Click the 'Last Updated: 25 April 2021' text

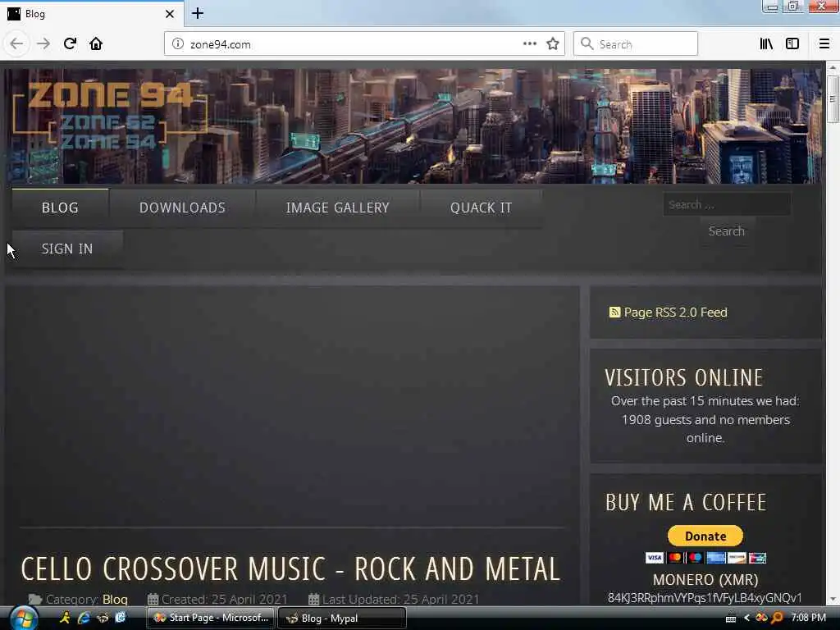pos(400,600)
